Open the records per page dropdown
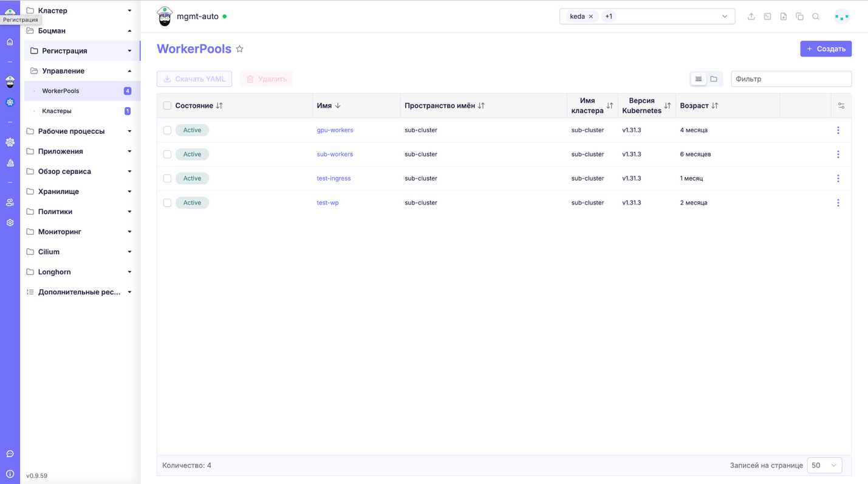The image size is (868, 484). [x=824, y=465]
